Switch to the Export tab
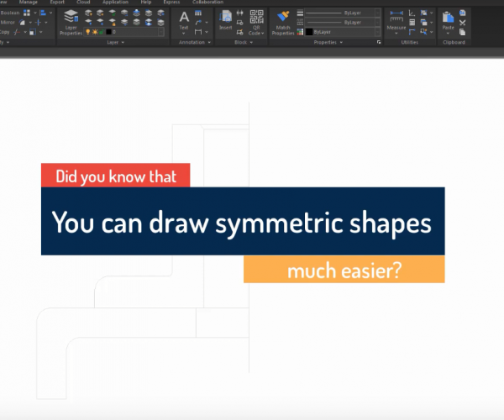Screen dimensions: 504x420 tap(57, 2)
